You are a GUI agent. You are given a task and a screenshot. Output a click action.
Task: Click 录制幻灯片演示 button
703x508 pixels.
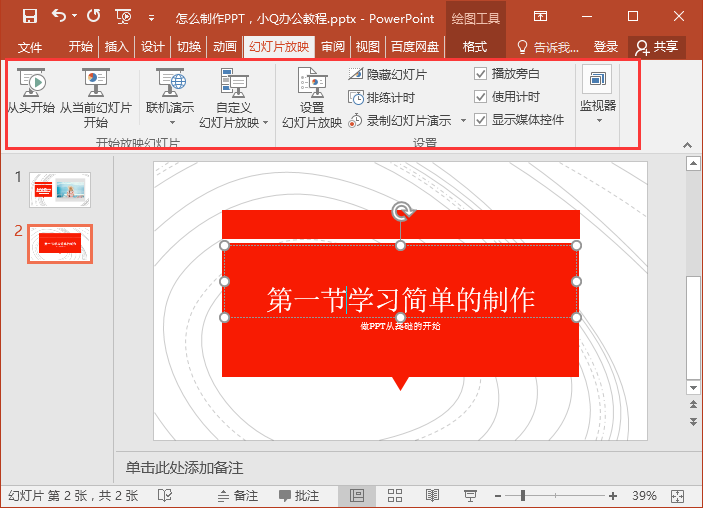pyautogui.click(x=401, y=121)
